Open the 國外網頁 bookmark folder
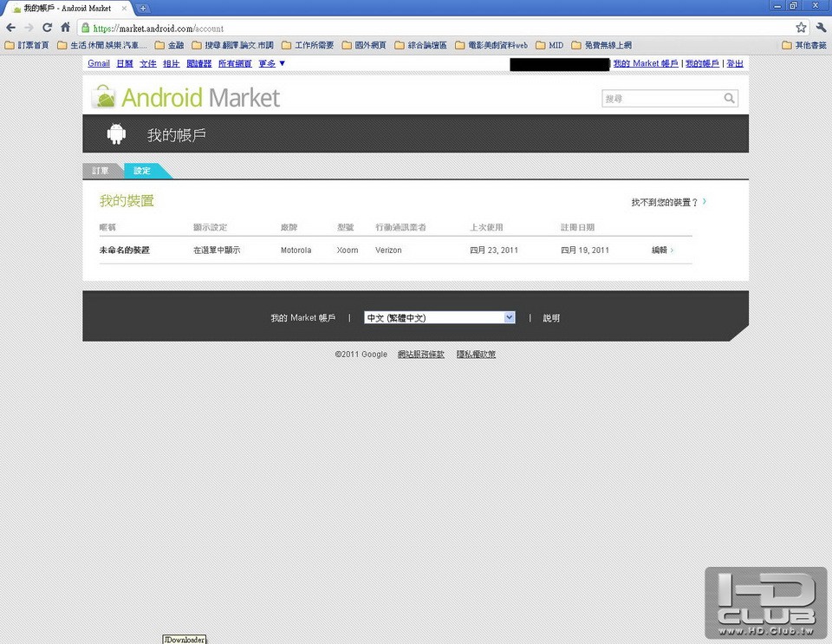 pos(364,45)
